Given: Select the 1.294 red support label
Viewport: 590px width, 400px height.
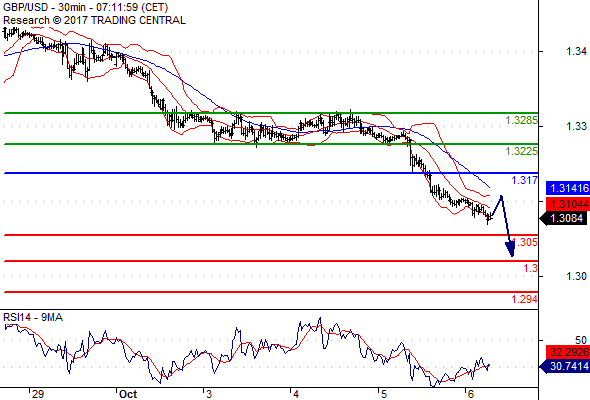Looking at the screenshot, I should [525, 299].
